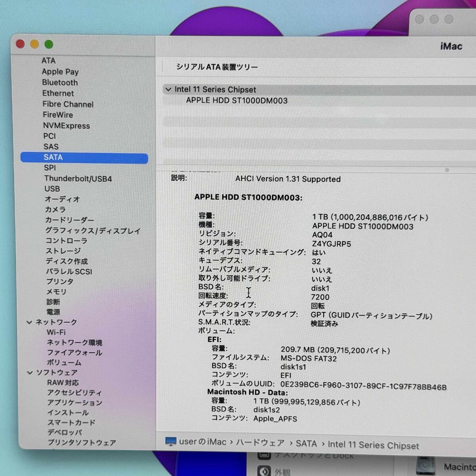The height and width of the screenshot is (476, 476).
Task: Click the シリアルATA装置ツリー column header
Action: click(x=217, y=67)
